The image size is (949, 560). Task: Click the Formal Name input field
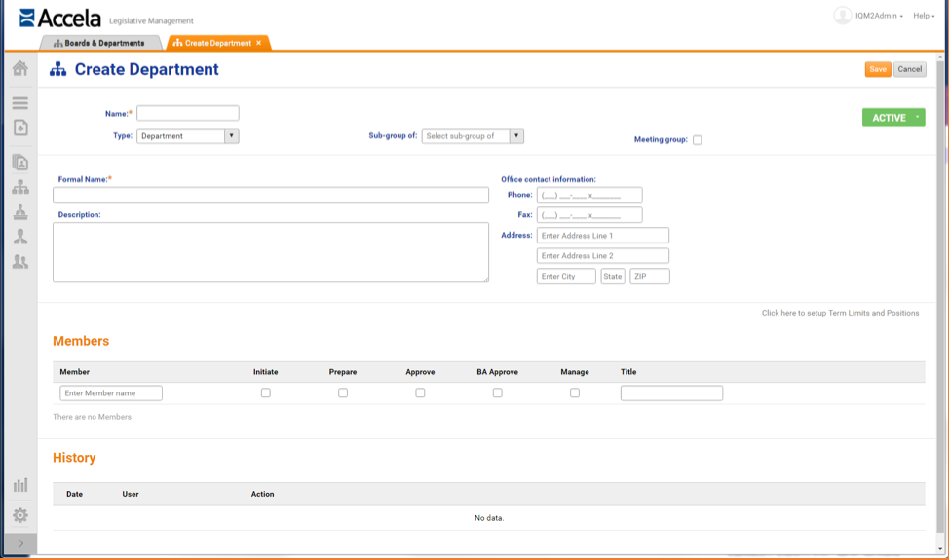(x=271, y=195)
